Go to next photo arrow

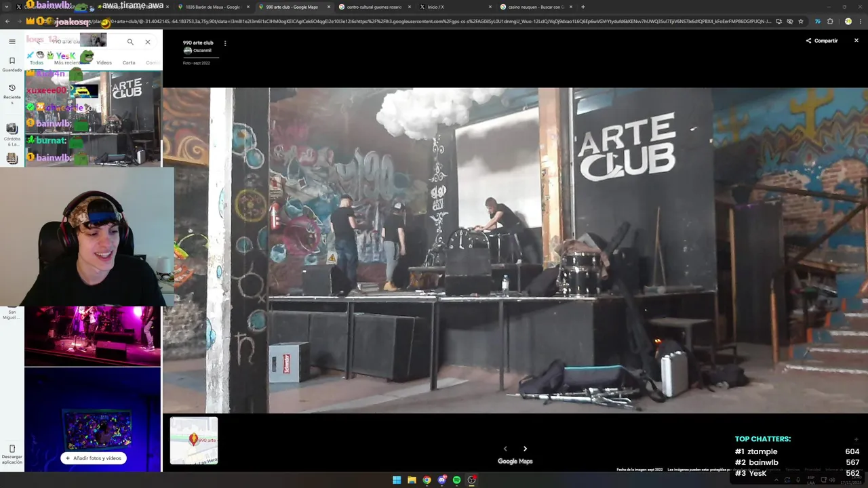pyautogui.click(x=525, y=449)
